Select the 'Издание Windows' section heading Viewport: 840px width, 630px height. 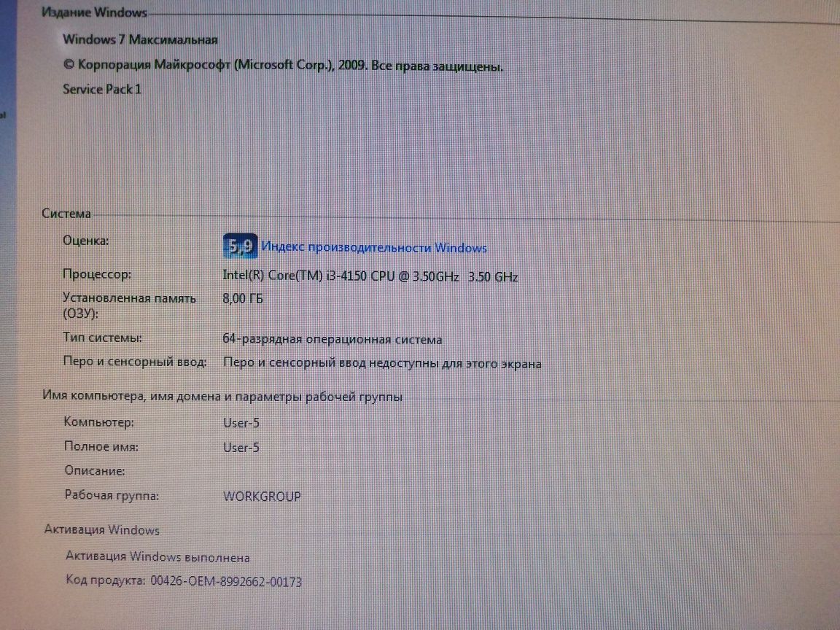point(94,12)
